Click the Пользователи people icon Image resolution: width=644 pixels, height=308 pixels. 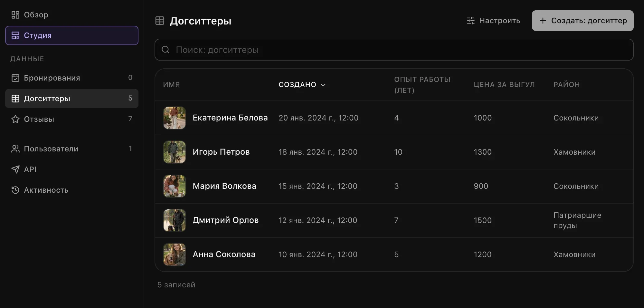(15, 149)
